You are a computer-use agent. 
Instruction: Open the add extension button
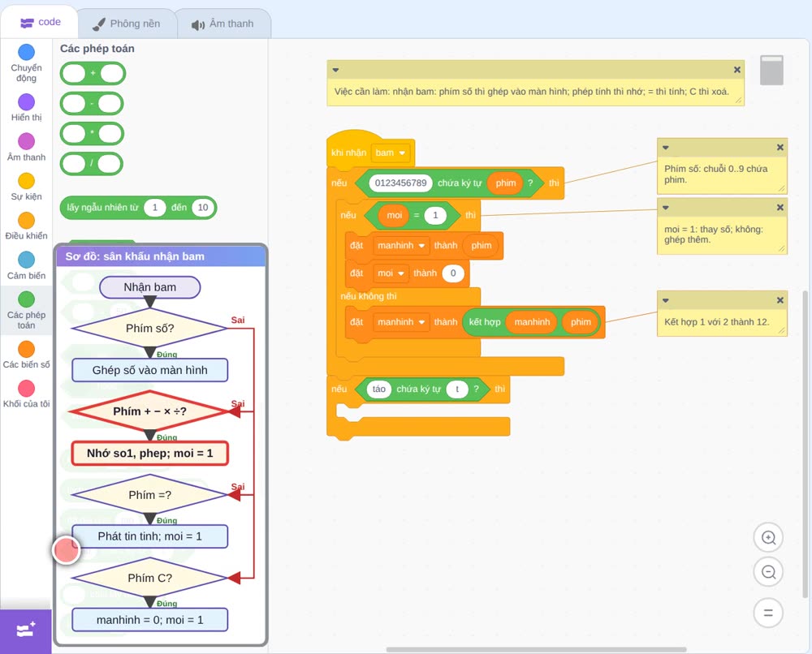tap(26, 630)
